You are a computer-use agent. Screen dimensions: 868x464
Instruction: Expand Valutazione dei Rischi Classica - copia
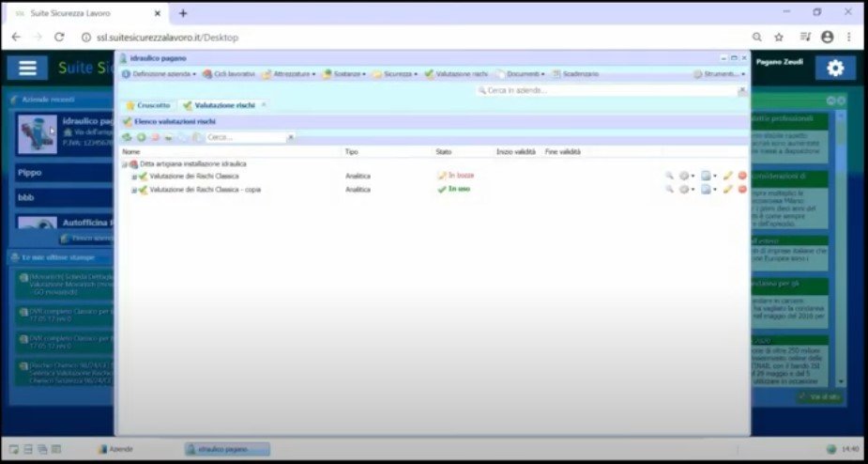click(134, 190)
